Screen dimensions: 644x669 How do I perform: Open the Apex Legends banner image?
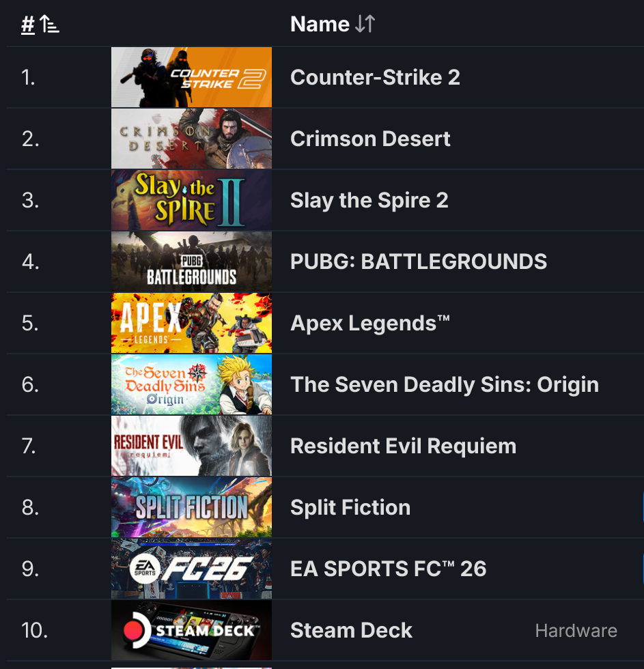(x=191, y=323)
